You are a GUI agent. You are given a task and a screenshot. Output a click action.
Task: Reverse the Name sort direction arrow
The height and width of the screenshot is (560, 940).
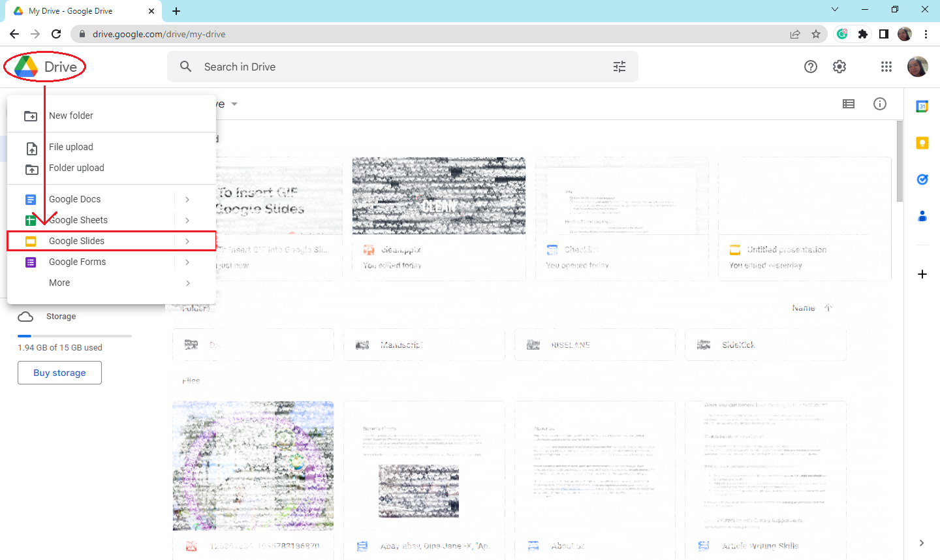tap(828, 307)
